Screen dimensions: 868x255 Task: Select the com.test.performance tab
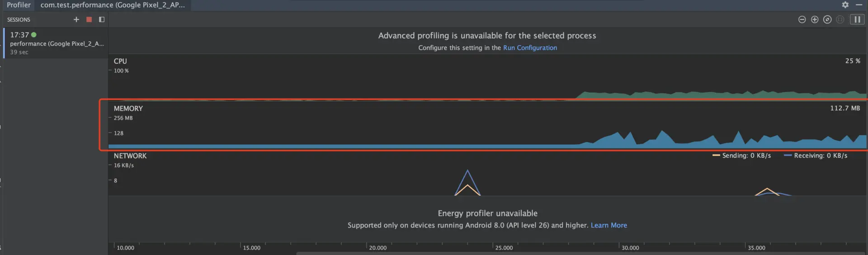pos(113,5)
